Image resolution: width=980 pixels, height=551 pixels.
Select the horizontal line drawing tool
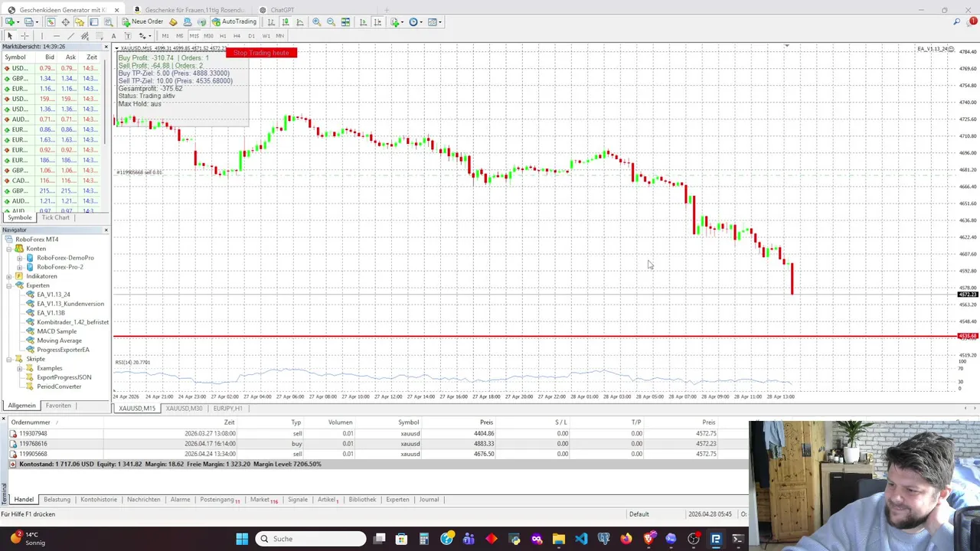57,36
